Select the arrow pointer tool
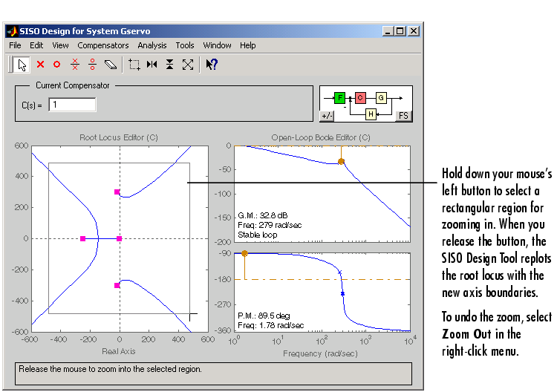Screen dimensions: 557x392 tap(22, 65)
